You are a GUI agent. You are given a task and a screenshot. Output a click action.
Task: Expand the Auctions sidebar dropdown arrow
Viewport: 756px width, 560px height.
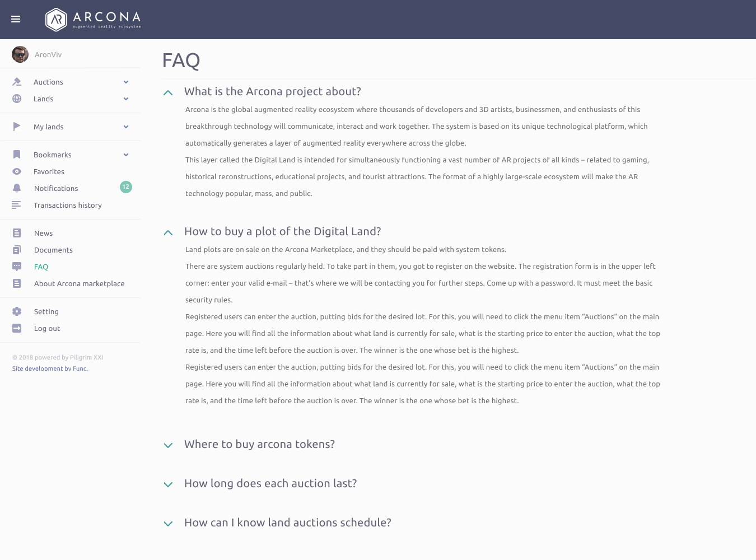(x=126, y=82)
